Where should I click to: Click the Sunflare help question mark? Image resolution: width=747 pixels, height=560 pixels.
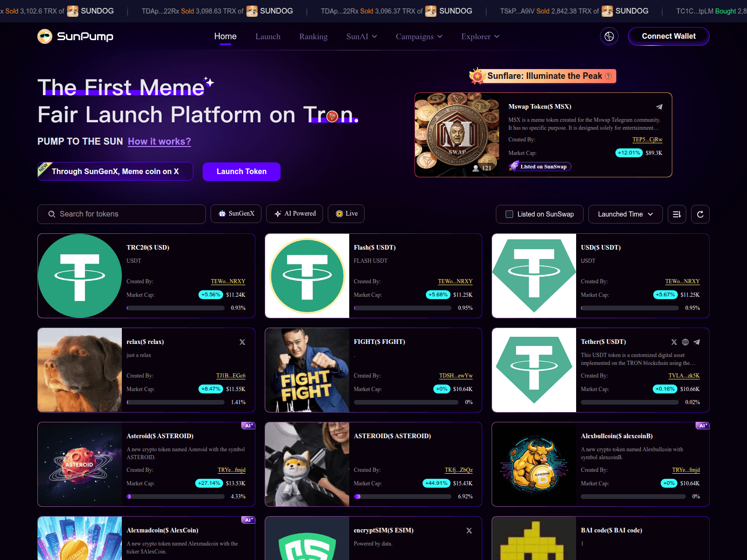point(608,76)
